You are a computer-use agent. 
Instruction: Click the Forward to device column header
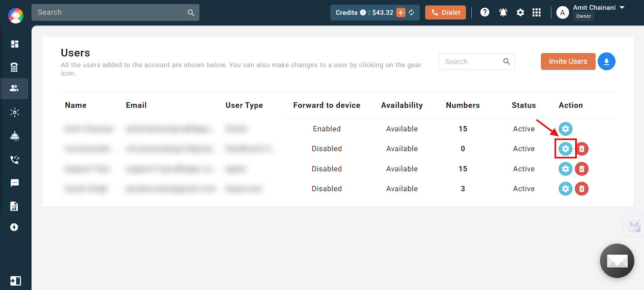(327, 105)
